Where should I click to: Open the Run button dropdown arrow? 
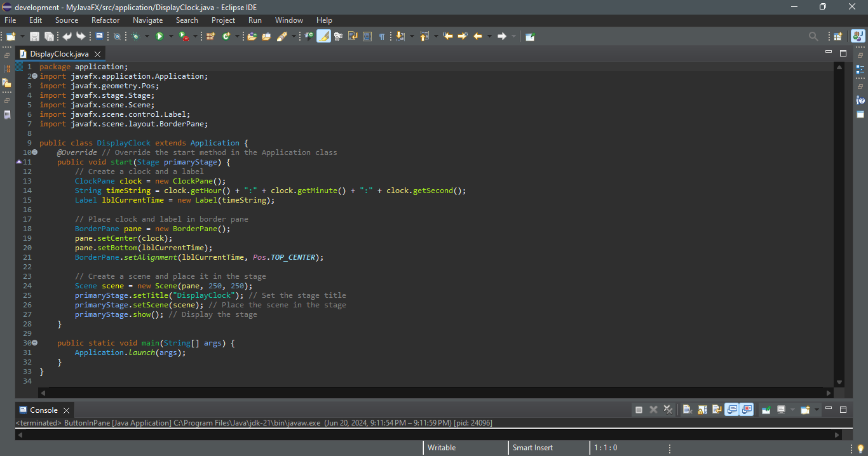[170, 37]
